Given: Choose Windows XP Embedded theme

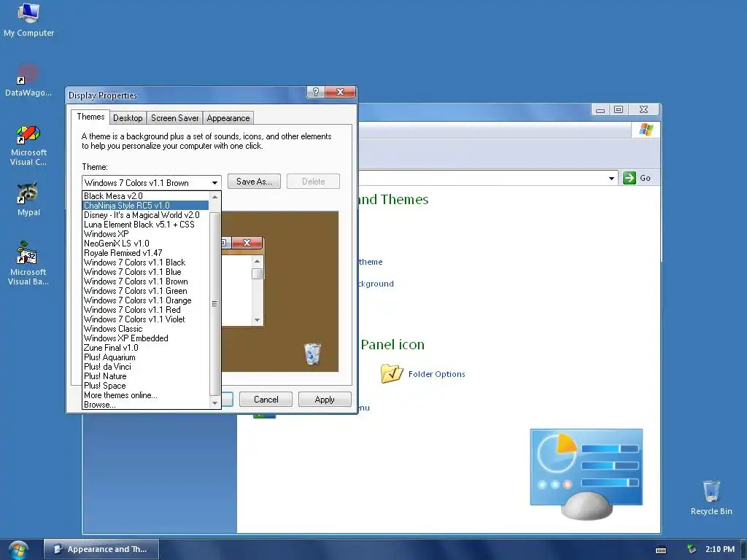Looking at the screenshot, I should click(145, 338).
